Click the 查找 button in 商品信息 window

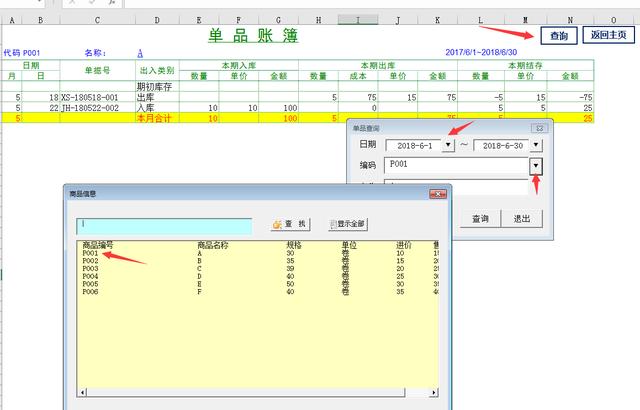290,224
